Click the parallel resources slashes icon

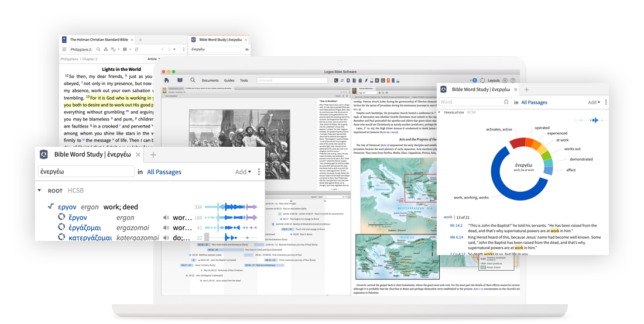(x=136, y=49)
